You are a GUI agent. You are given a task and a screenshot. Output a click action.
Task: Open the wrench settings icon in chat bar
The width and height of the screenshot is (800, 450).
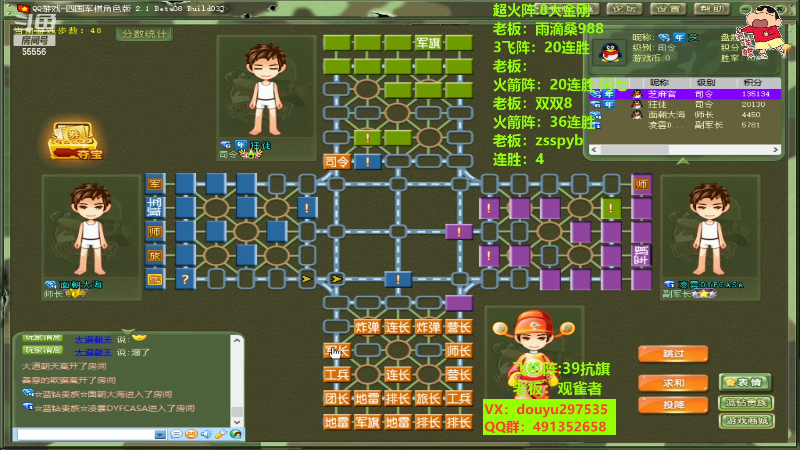pyautogui.click(x=221, y=434)
